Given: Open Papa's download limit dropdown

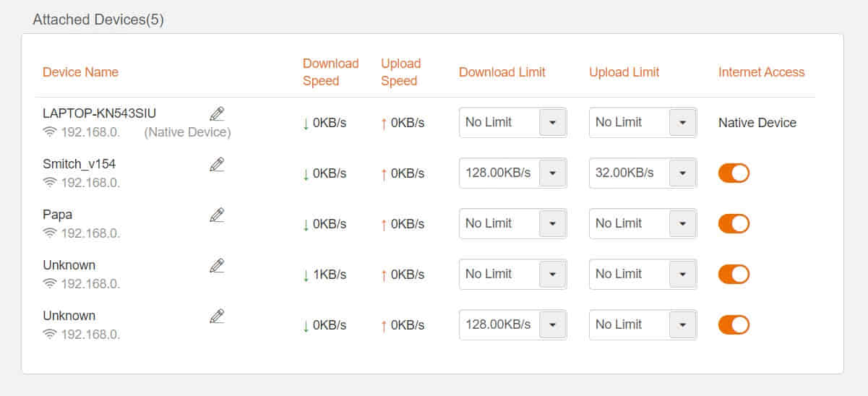Looking at the screenshot, I should tap(513, 224).
